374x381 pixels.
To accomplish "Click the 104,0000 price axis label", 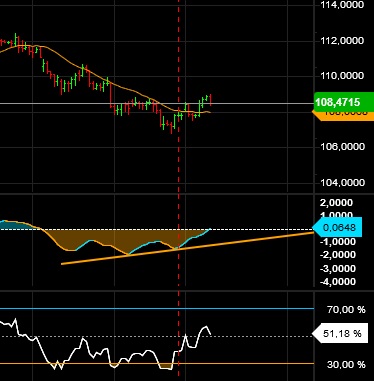I will pyautogui.click(x=342, y=182).
